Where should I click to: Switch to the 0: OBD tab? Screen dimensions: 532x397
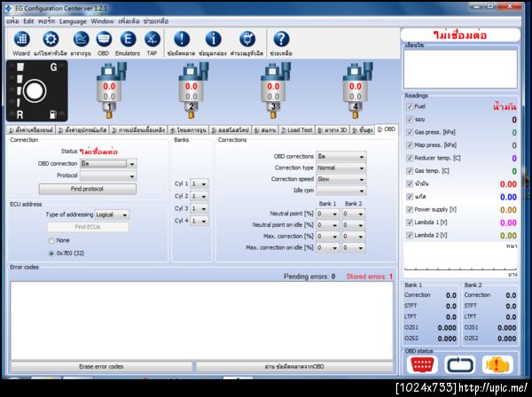click(x=386, y=129)
